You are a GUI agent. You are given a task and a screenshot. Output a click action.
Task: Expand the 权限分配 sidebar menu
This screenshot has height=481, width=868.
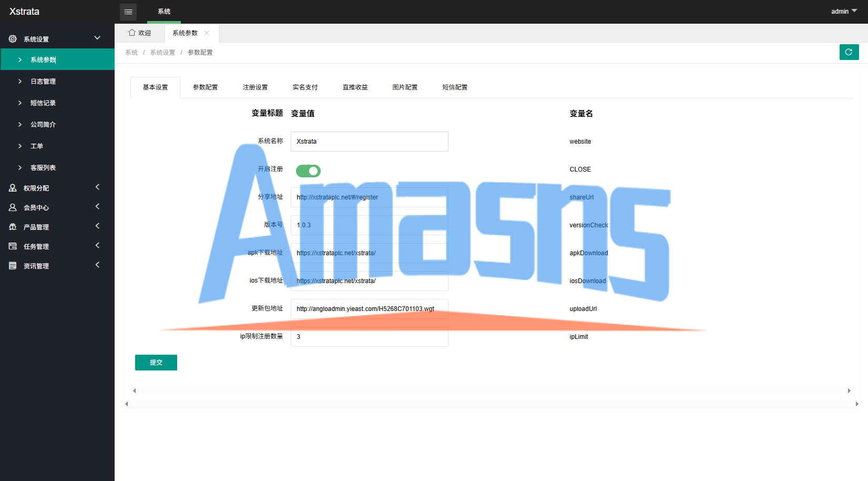[x=97, y=187]
